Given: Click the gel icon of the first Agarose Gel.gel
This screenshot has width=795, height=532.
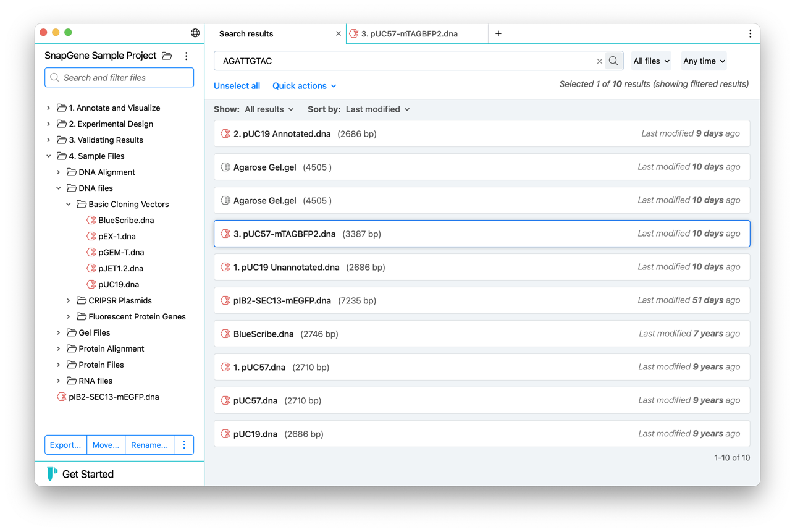Looking at the screenshot, I should point(225,167).
